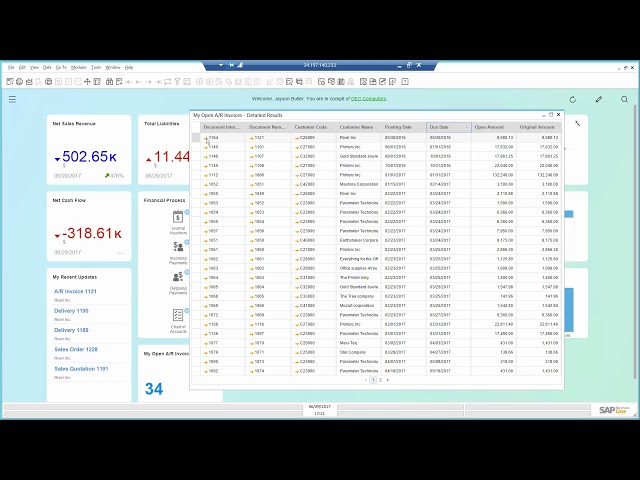
Task: Expand the remote connection bar dropdown arrow
Action: pyautogui.click(x=221, y=65)
